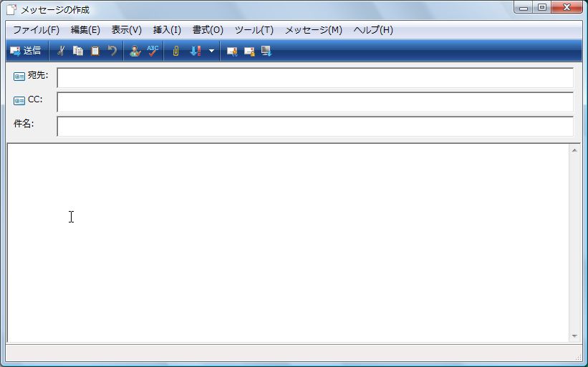588x367 pixels.
Task: Undo the last action via the toolbar
Action: 112,51
